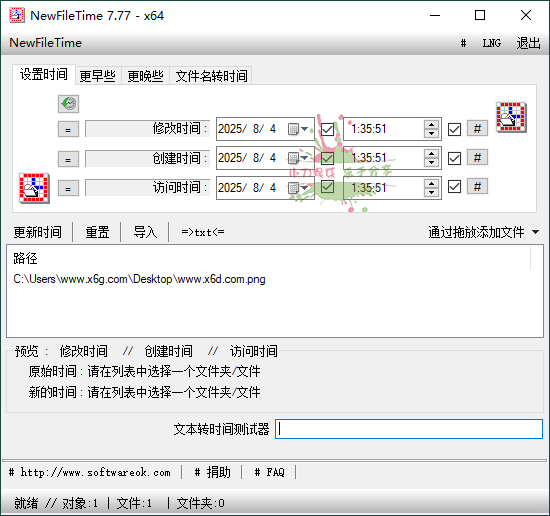Viewport: 550px width, 516px height.
Task: Close the NewFileTime window
Action: click(525, 15)
